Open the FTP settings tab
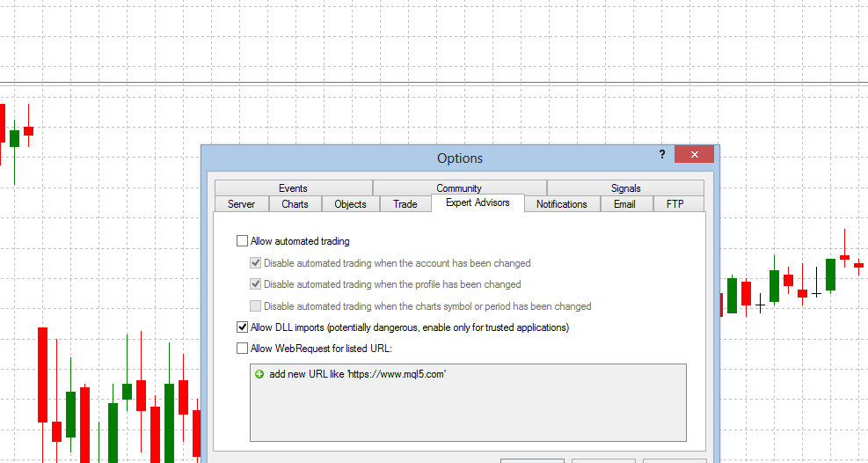 (675, 204)
